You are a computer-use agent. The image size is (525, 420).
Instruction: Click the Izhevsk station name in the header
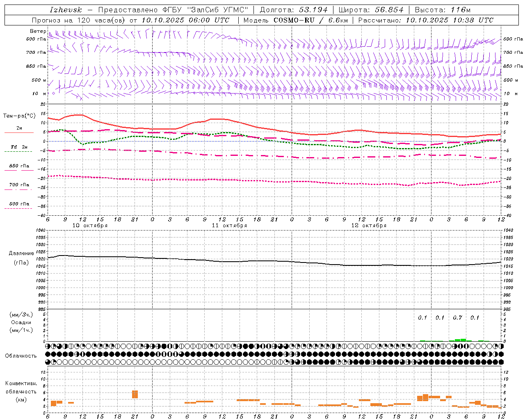(66, 10)
